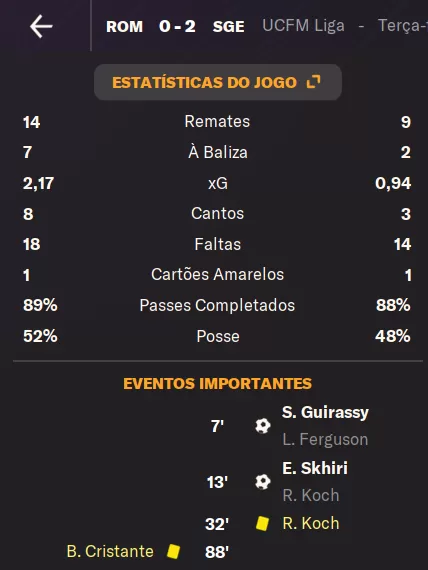Select the Remates statistic label
This screenshot has height=570, width=428.
pyautogui.click(x=217, y=121)
